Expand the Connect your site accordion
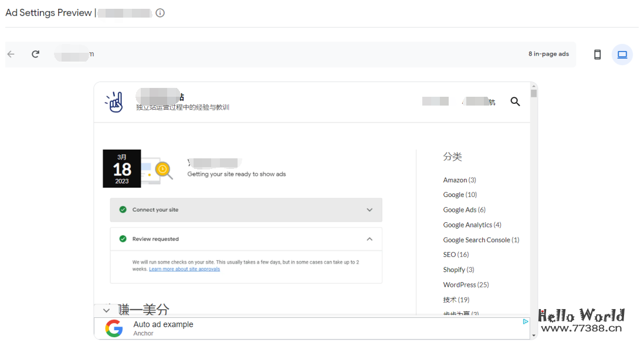The width and height of the screenshot is (644, 346). coord(370,209)
